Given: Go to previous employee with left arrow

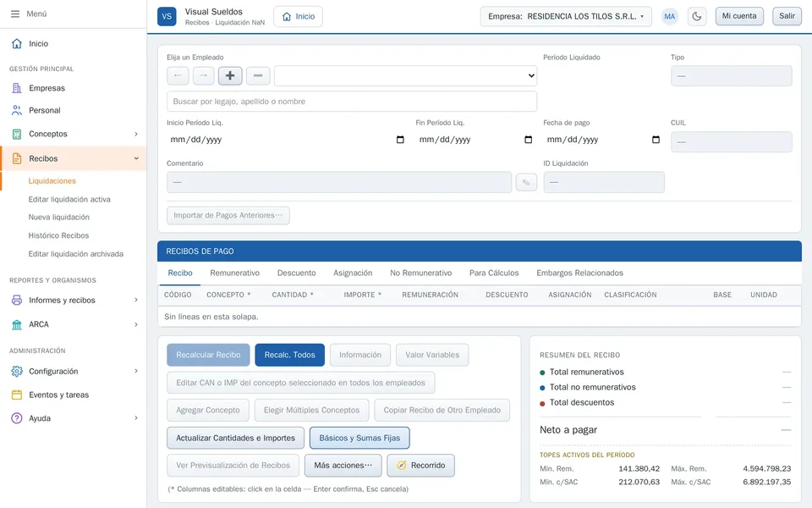Looking at the screenshot, I should pos(178,75).
